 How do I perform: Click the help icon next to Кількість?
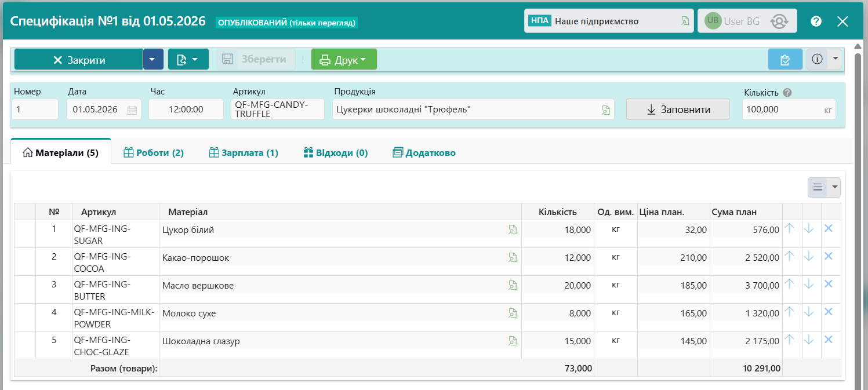[x=787, y=92]
